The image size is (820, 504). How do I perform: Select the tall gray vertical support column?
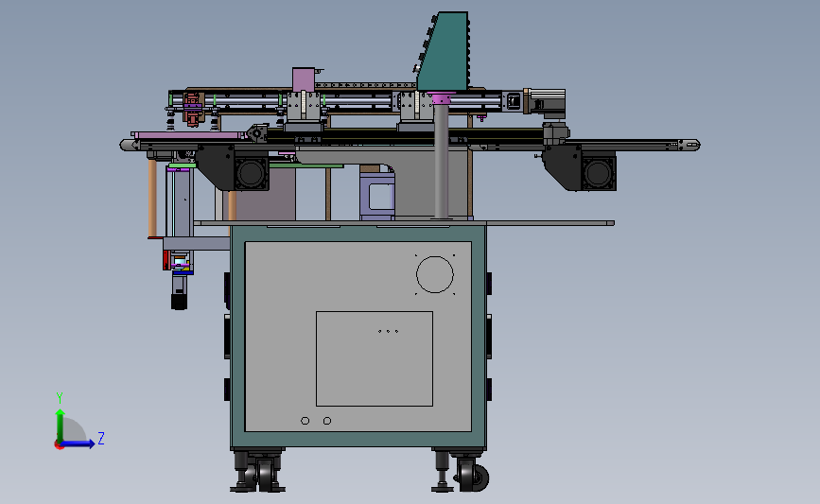[x=442, y=161]
